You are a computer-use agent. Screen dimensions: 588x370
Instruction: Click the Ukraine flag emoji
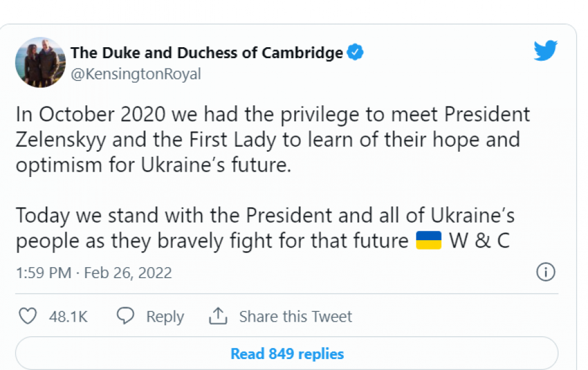[x=429, y=240]
